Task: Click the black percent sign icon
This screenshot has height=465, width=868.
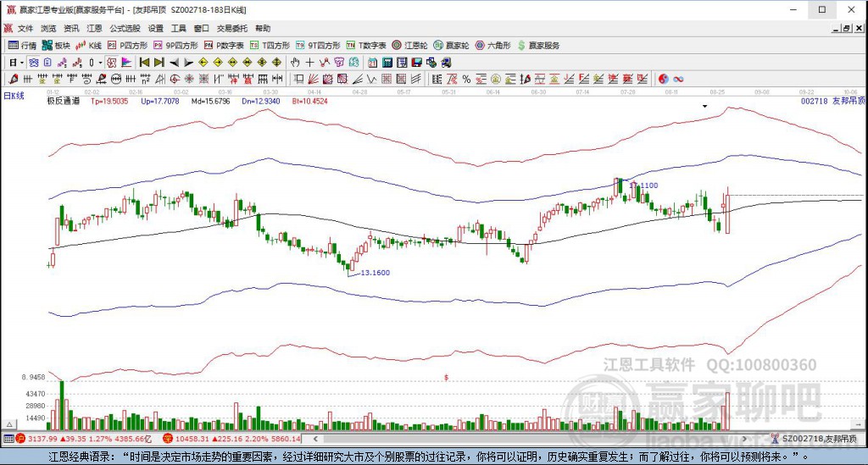Action: pos(467,79)
